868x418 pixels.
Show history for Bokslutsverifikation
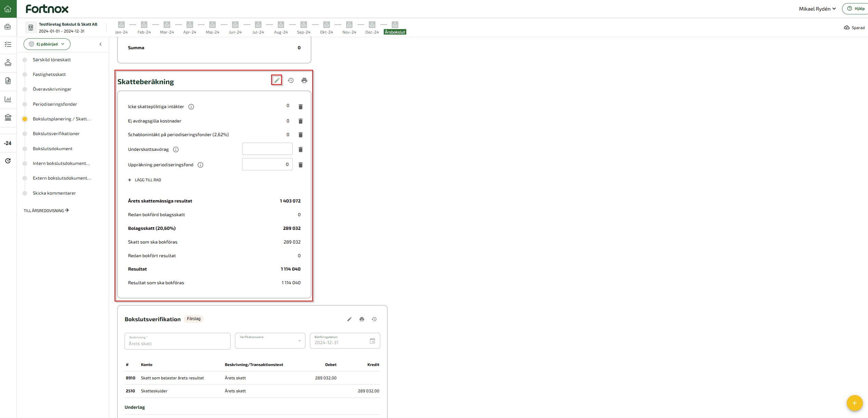[374, 319]
